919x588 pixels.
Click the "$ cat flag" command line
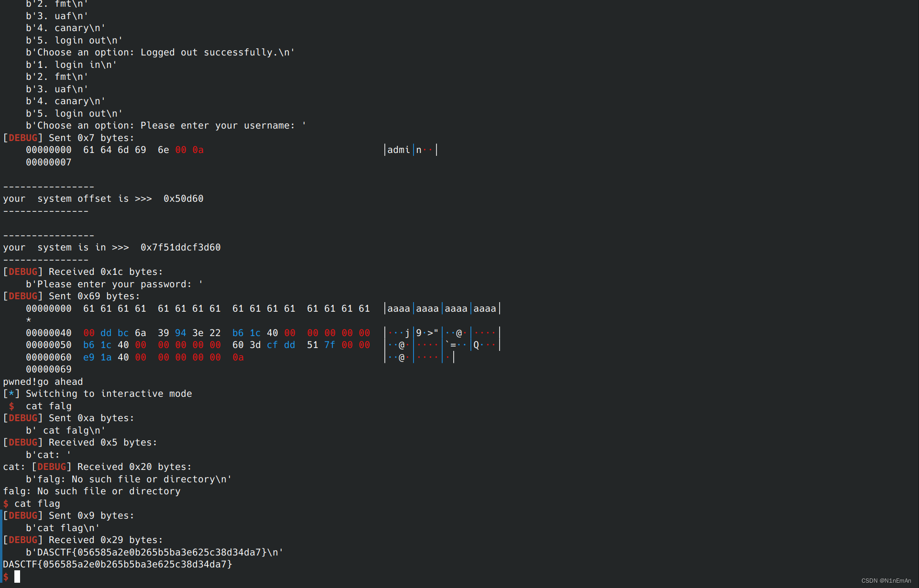point(32,503)
